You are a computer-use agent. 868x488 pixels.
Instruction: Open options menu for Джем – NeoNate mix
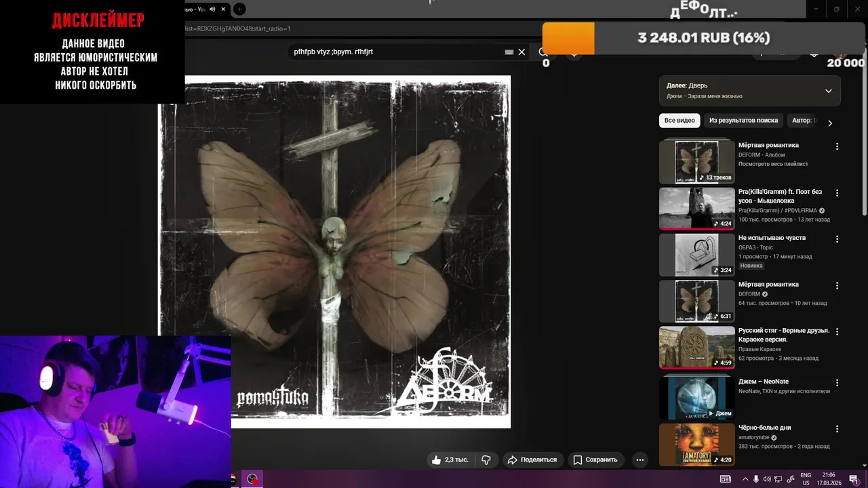[837, 382]
